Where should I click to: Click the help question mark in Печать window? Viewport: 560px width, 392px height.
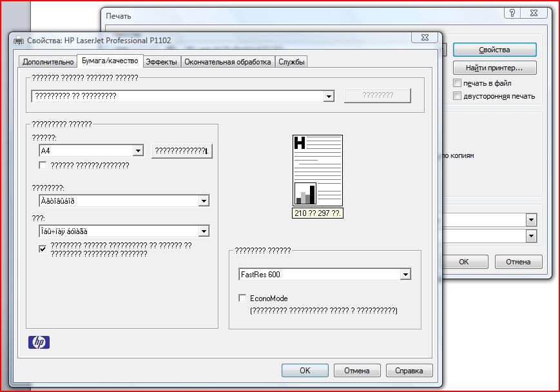pyautogui.click(x=512, y=14)
